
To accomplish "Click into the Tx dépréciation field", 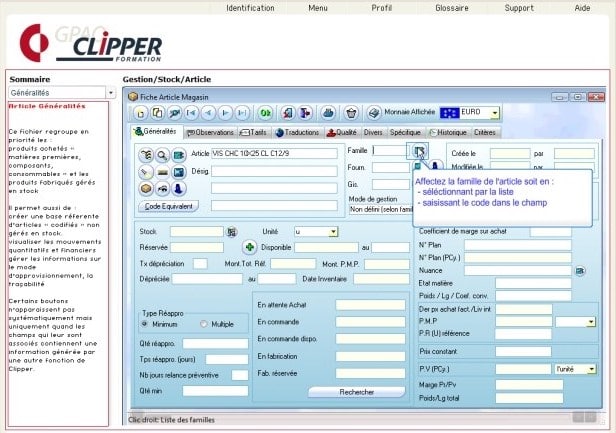I will [x=200, y=264].
